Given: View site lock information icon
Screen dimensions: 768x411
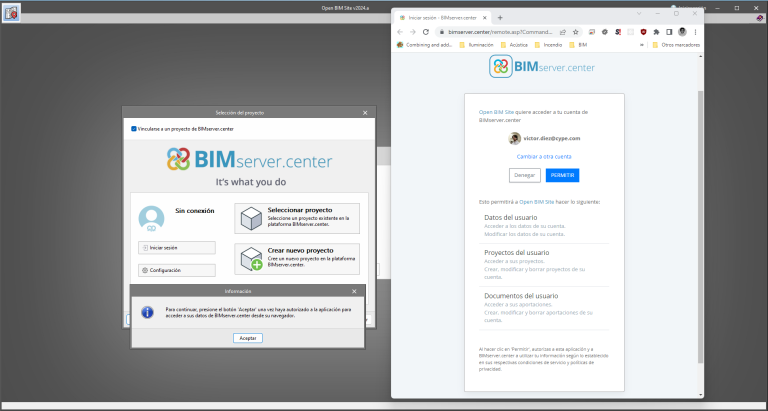Looking at the screenshot, I should [x=442, y=32].
